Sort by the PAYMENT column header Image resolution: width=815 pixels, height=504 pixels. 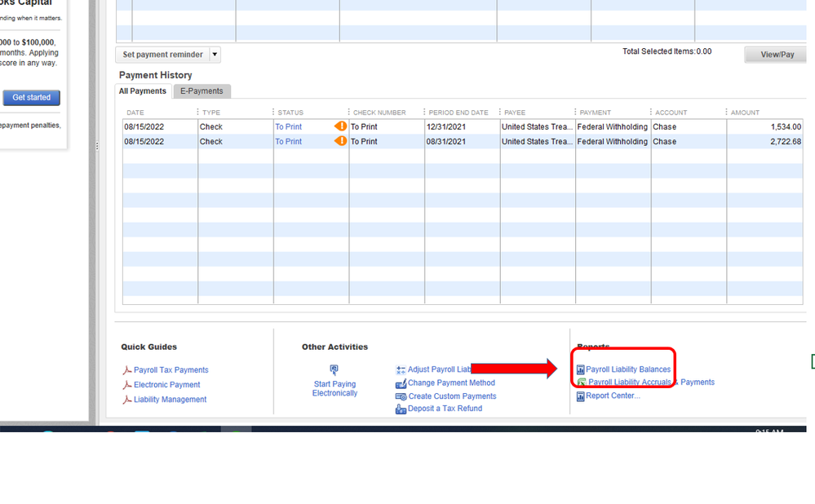(x=595, y=113)
